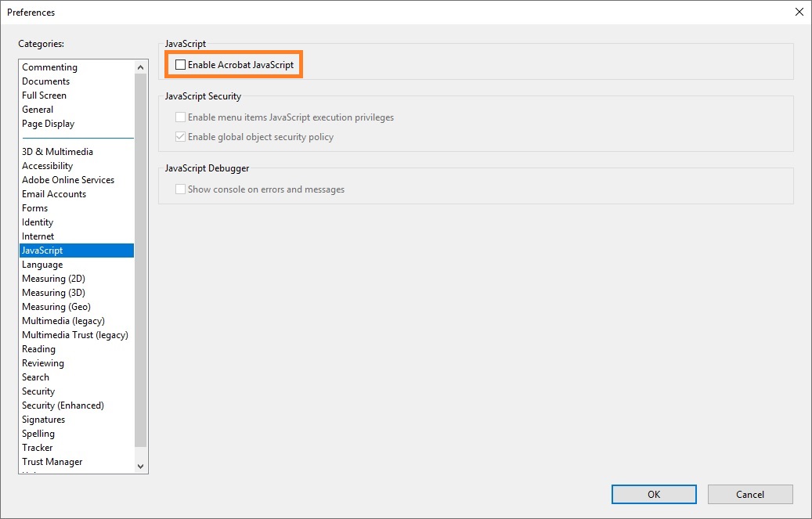The image size is (812, 519).
Task: Select Trust Manager in the categories list
Action: pyautogui.click(x=52, y=461)
